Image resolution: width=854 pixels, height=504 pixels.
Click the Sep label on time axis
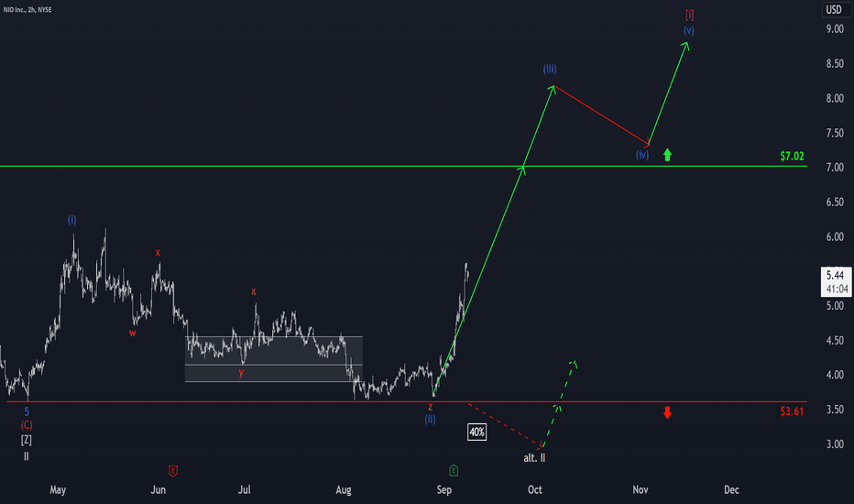coord(443,490)
